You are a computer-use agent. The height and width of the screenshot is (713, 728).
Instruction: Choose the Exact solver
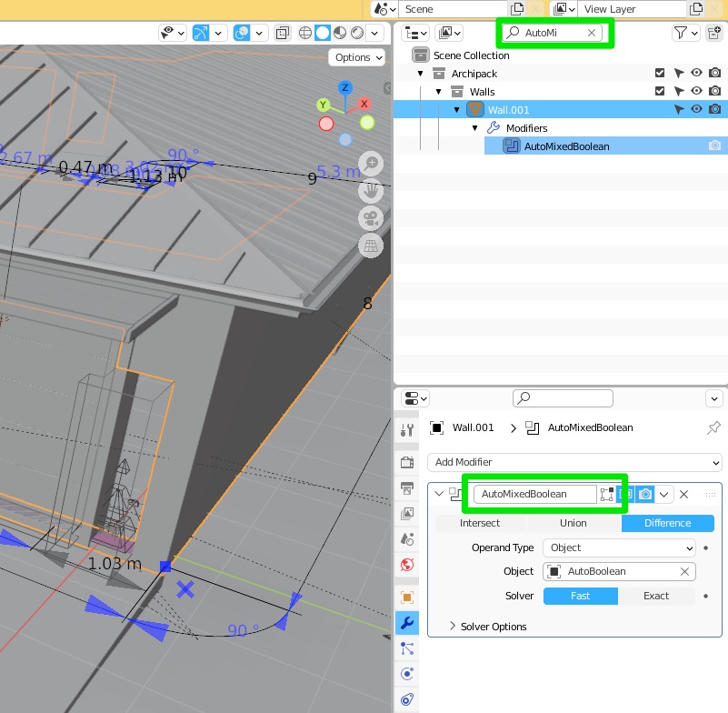(656, 596)
